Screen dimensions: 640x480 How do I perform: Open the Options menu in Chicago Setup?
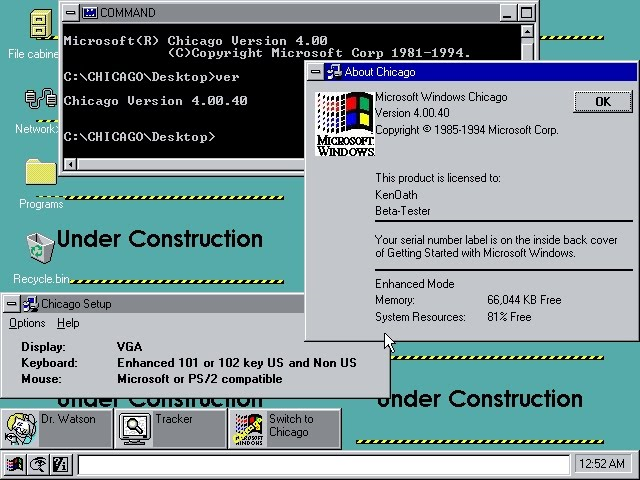click(x=27, y=323)
